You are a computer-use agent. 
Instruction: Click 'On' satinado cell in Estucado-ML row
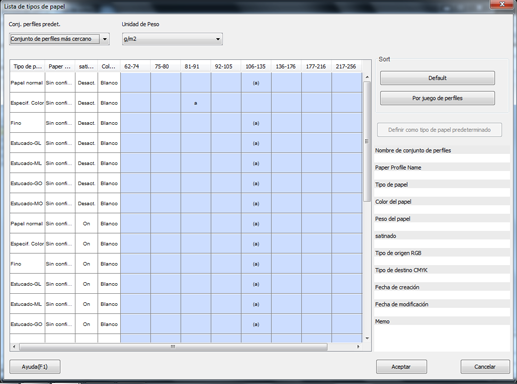pyautogui.click(x=86, y=304)
